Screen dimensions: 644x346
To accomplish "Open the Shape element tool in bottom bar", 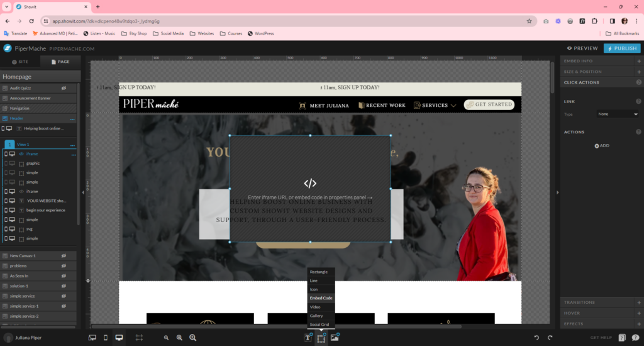I will (x=321, y=338).
